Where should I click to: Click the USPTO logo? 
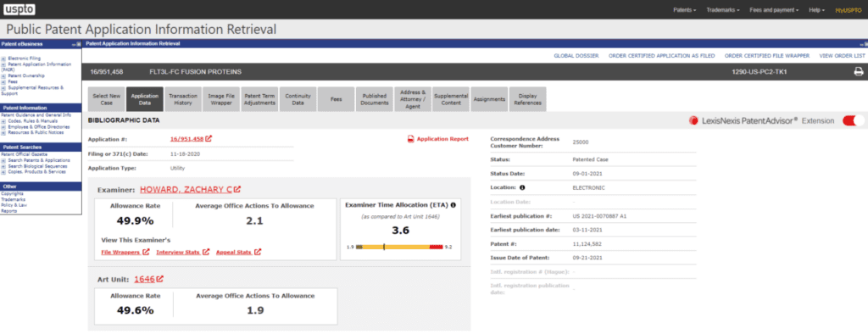tap(19, 9)
